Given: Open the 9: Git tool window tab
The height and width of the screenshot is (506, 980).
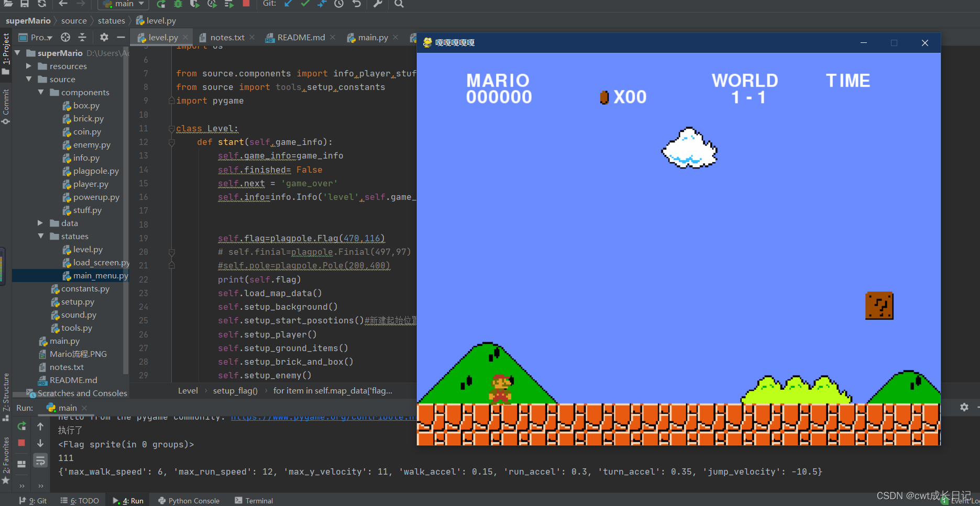Looking at the screenshot, I should (x=33, y=501).
